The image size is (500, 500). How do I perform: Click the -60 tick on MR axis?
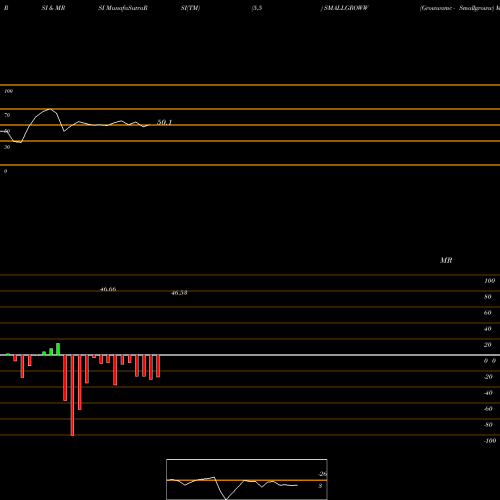488,409
